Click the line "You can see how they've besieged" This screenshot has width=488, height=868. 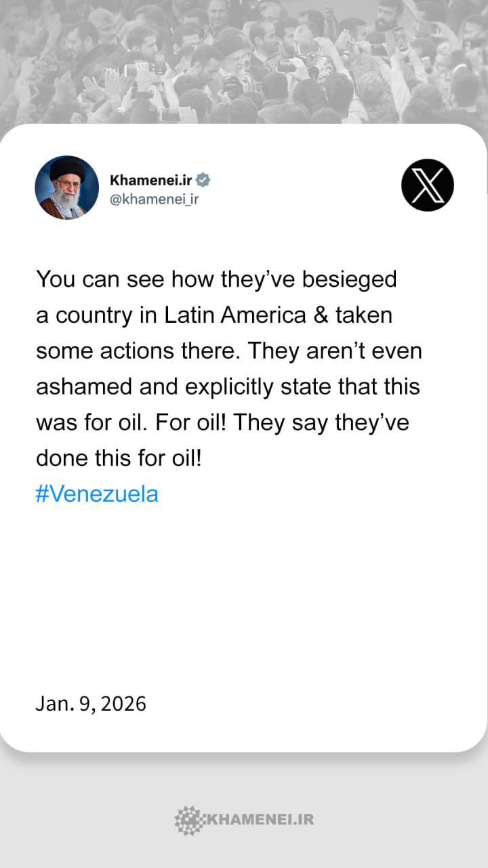[x=216, y=279]
